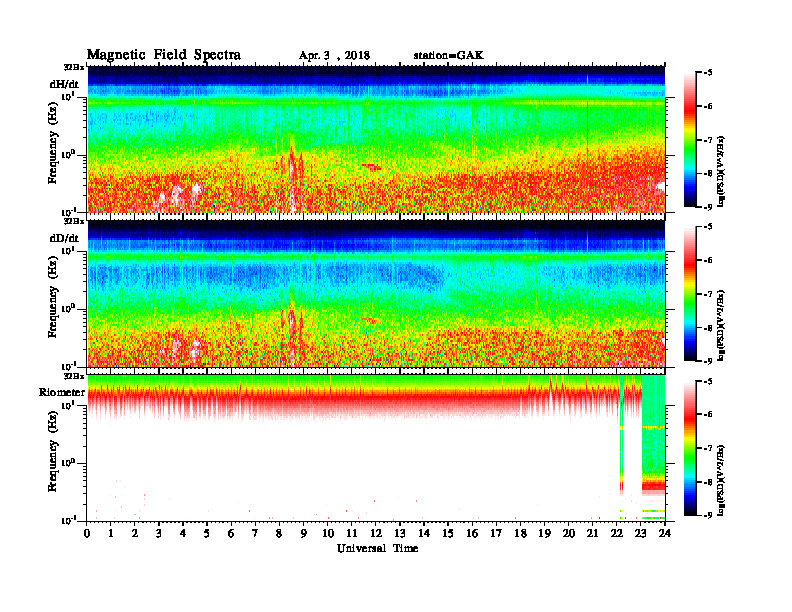Click the Riometer panel label
The image size is (792, 612).
point(62,392)
